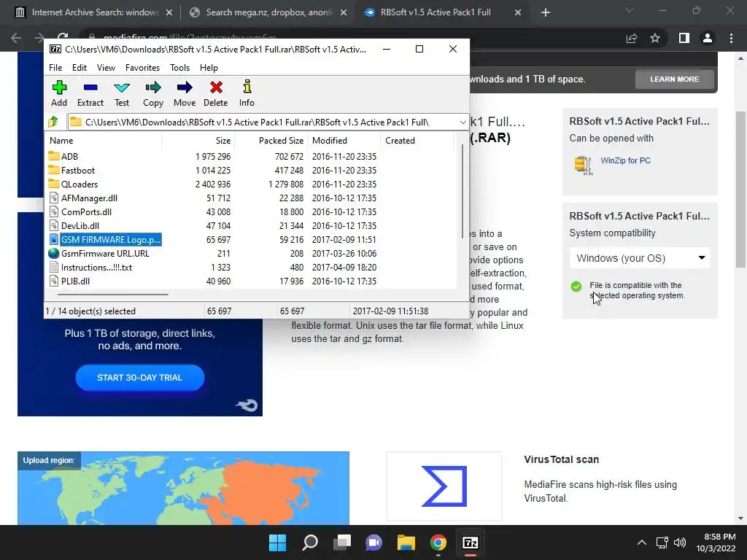
Task: Open the Chrome profile avatar icon
Action: 708,38
